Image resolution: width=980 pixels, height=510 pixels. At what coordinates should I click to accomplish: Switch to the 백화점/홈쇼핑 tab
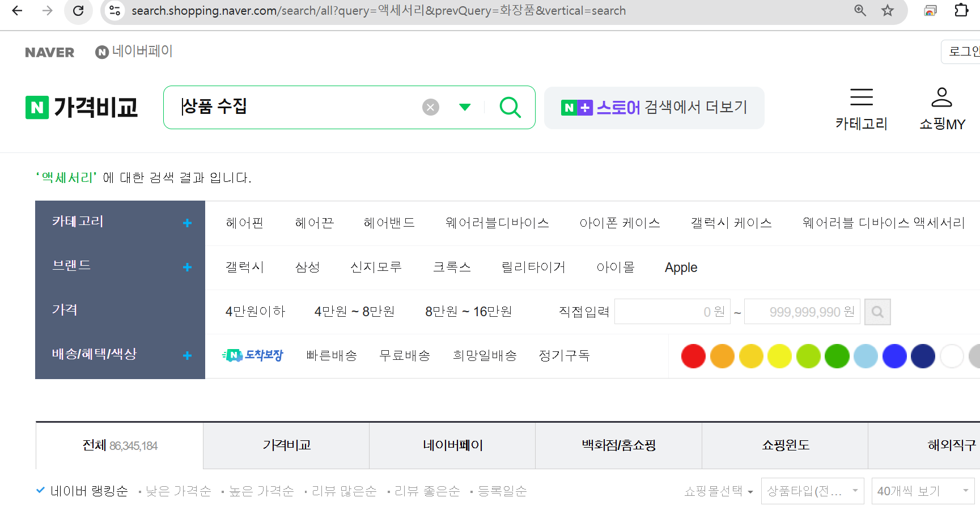point(618,445)
